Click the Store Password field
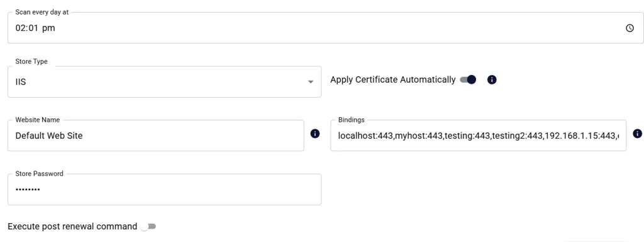The height and width of the screenshot is (242, 644). tap(164, 189)
